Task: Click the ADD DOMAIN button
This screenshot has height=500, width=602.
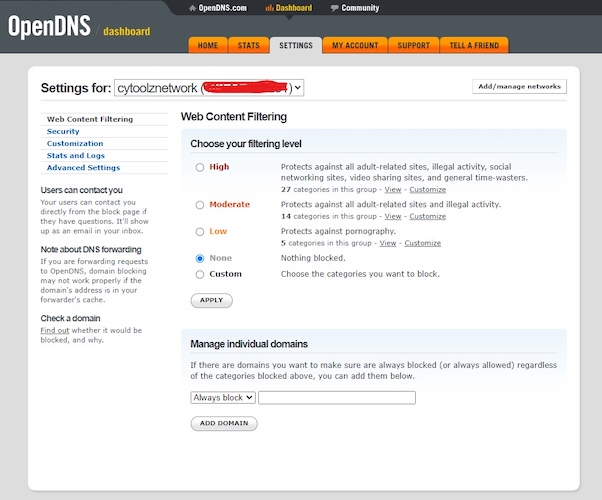Action: click(x=224, y=423)
